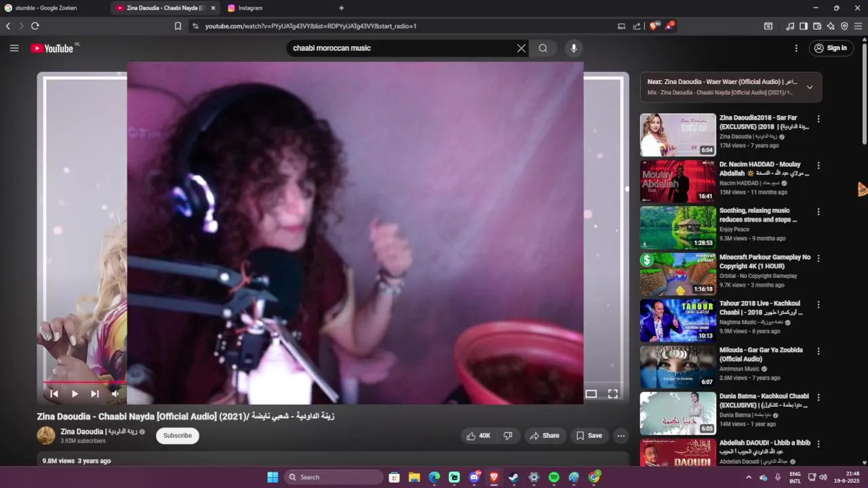The width and height of the screenshot is (868, 488).
Task: Like the video with thumbs up 40K
Action: (478, 436)
